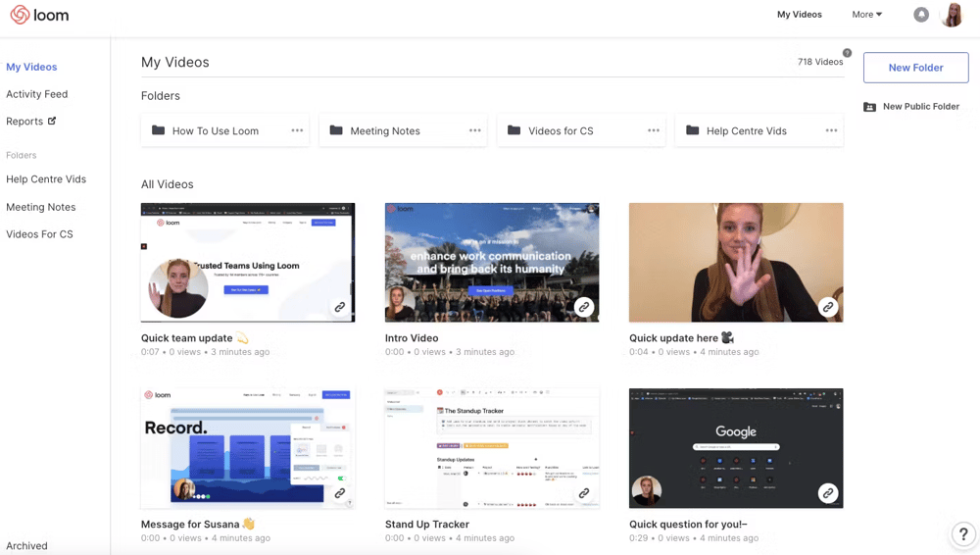Expand the More dropdown in the header
This screenshot has width=980, height=555.
coord(867,15)
